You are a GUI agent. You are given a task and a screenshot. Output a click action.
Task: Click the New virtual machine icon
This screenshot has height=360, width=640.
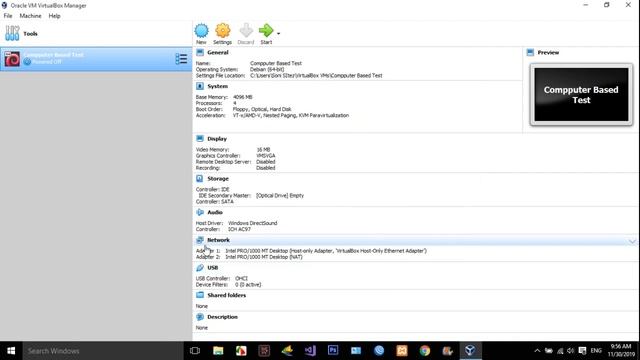pyautogui.click(x=201, y=31)
